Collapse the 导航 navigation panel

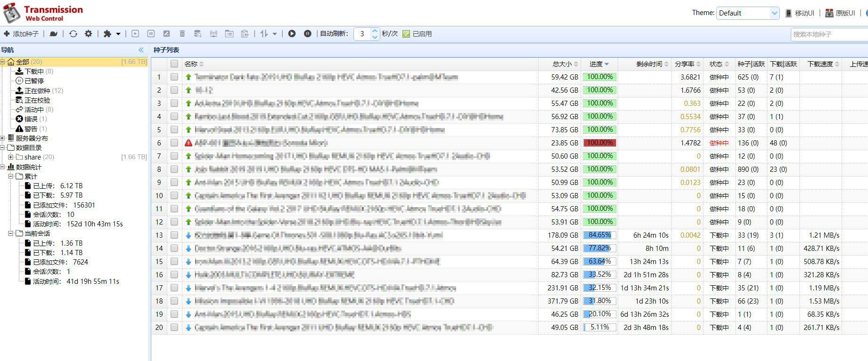coord(141,50)
